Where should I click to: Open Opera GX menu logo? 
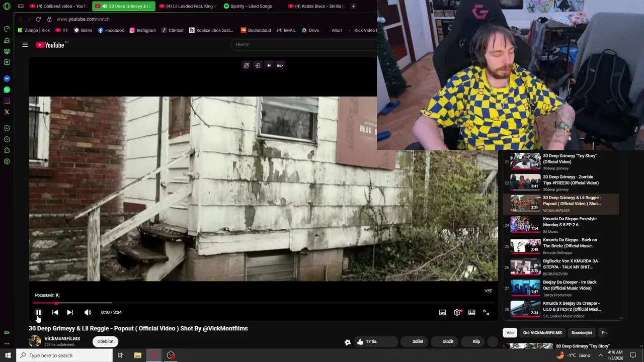pos(7,6)
